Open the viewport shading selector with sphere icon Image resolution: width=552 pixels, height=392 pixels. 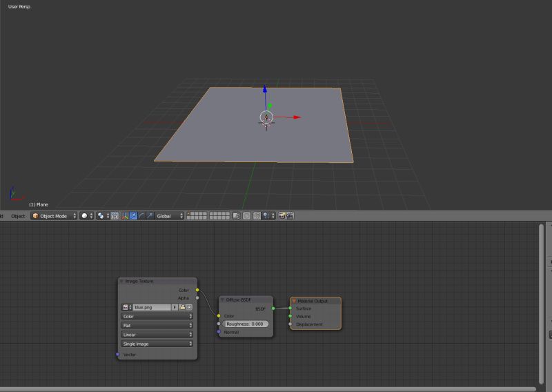87,216
